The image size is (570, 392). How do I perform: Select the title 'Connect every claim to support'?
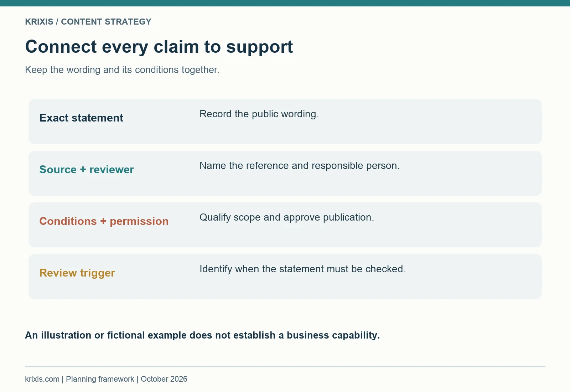[159, 47]
